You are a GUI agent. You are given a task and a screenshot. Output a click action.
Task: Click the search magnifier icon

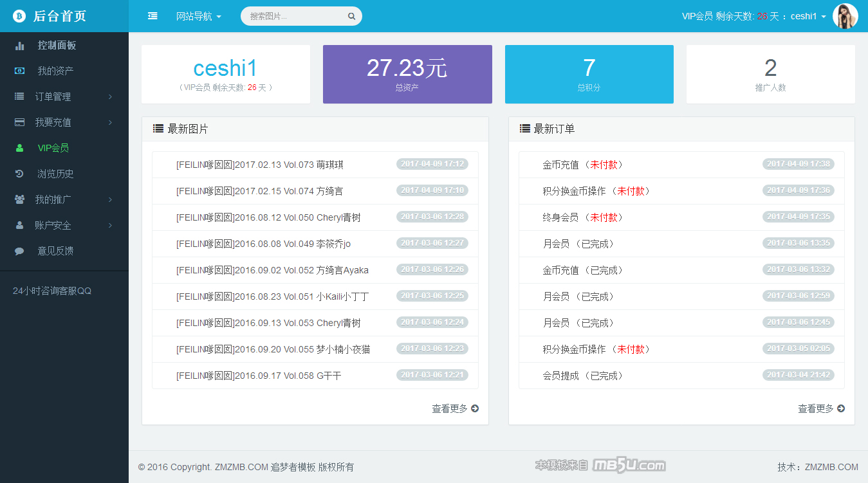pyautogui.click(x=351, y=17)
